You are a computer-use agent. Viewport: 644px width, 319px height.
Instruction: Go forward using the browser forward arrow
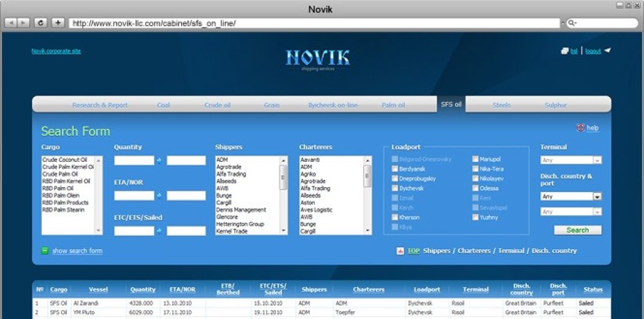click(23, 23)
